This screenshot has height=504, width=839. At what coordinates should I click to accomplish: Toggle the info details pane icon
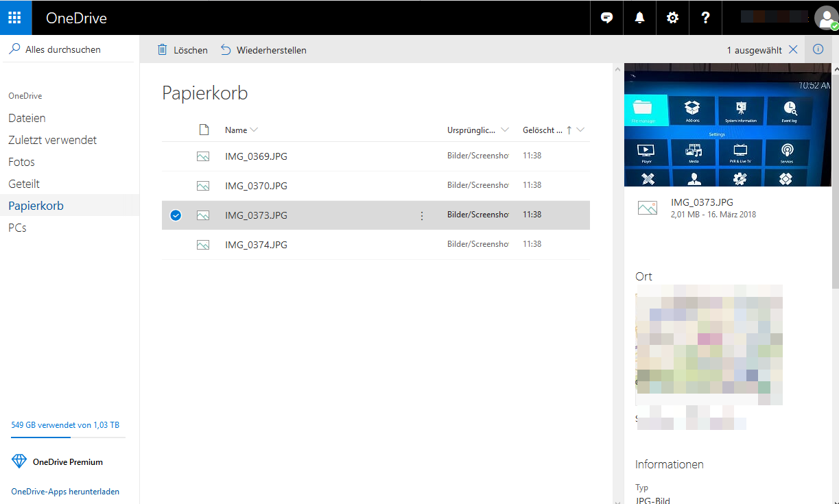818,49
